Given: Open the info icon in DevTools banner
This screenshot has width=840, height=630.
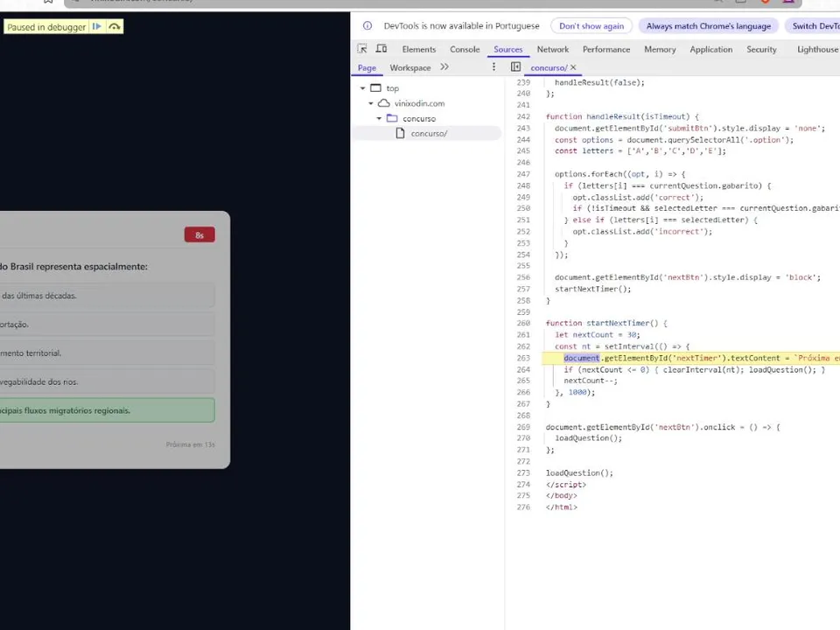Looking at the screenshot, I should click(x=367, y=25).
